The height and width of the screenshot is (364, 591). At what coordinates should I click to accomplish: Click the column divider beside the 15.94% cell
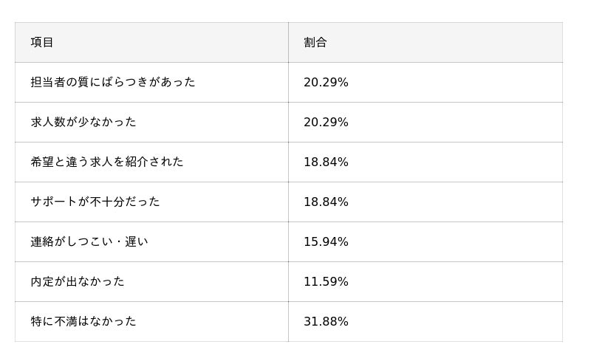288,241
